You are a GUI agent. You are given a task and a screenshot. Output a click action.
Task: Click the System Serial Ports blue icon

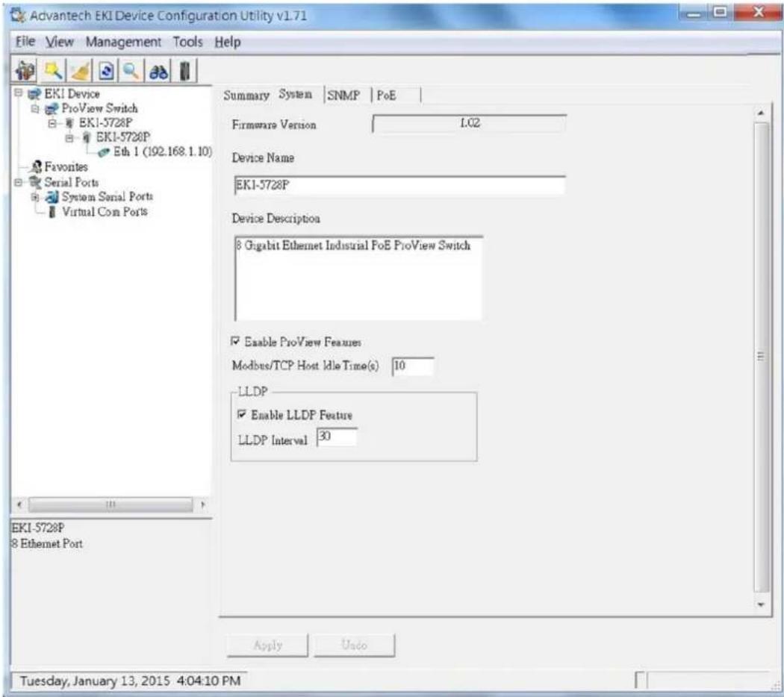pos(52,197)
